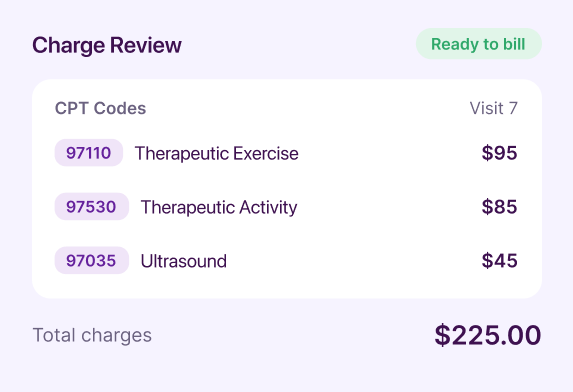
Task: Click the $85 charge amount
Action: (x=499, y=207)
